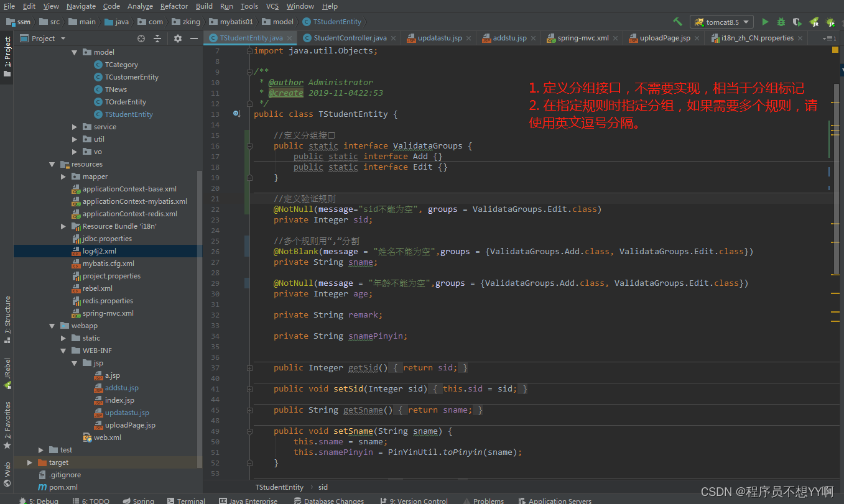Open 9: Version Control tool window
Screen dimensions: 844x504
coord(414,500)
